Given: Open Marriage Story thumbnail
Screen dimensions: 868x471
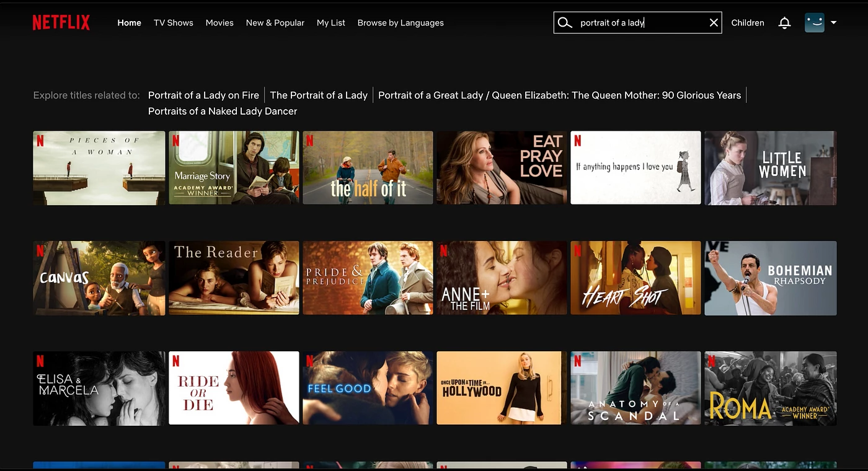Looking at the screenshot, I should (x=234, y=167).
